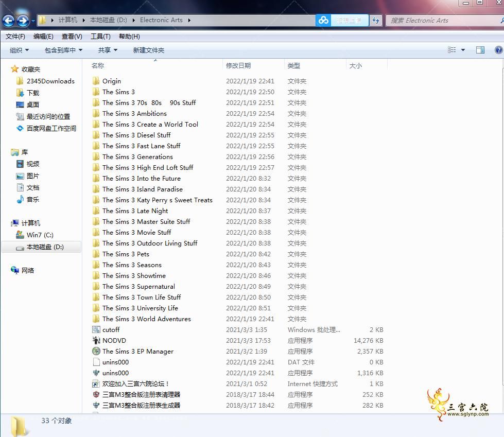Open the 查看(V) menu

click(x=72, y=37)
